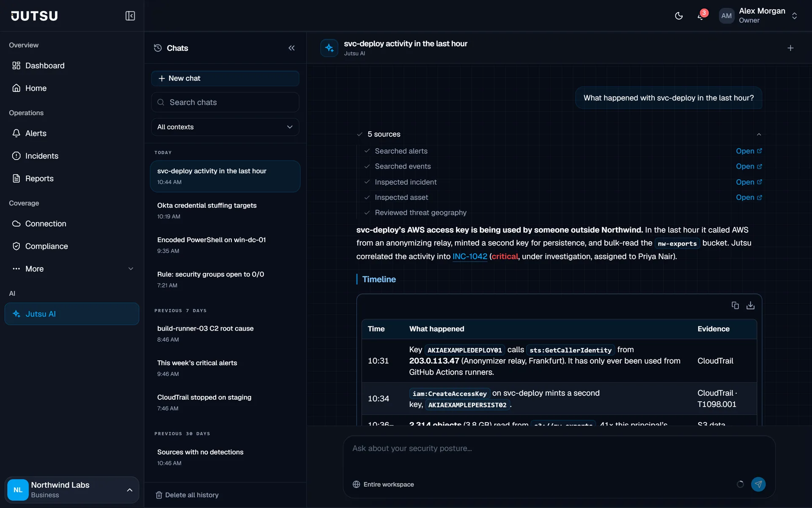Open the Searched events source

tap(749, 166)
